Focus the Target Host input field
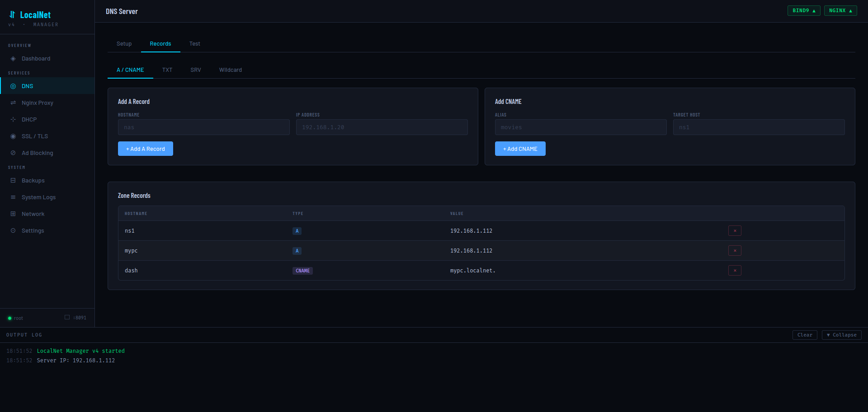 [x=759, y=127]
